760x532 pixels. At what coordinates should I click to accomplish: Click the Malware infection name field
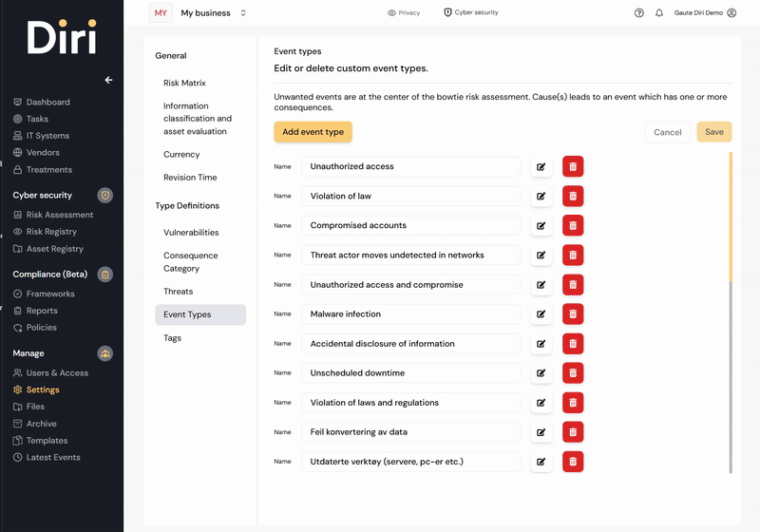(410, 313)
